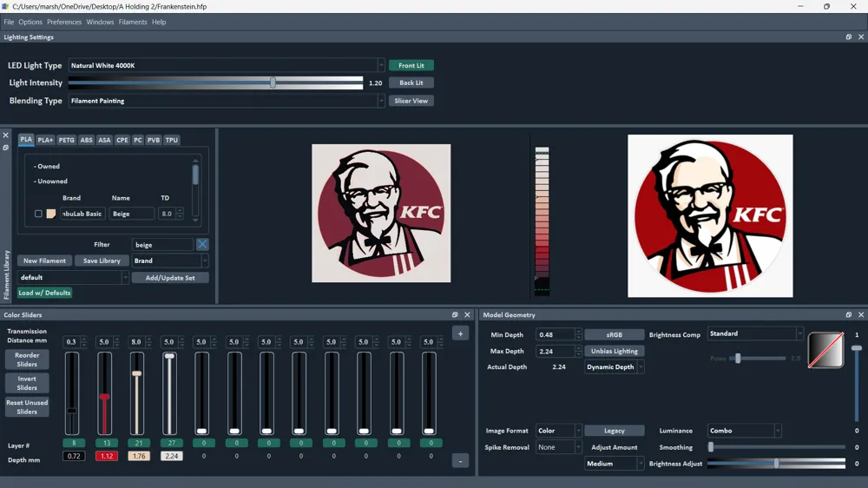Toggle the sRGB button
This screenshot has height=488, width=868.
click(615, 334)
